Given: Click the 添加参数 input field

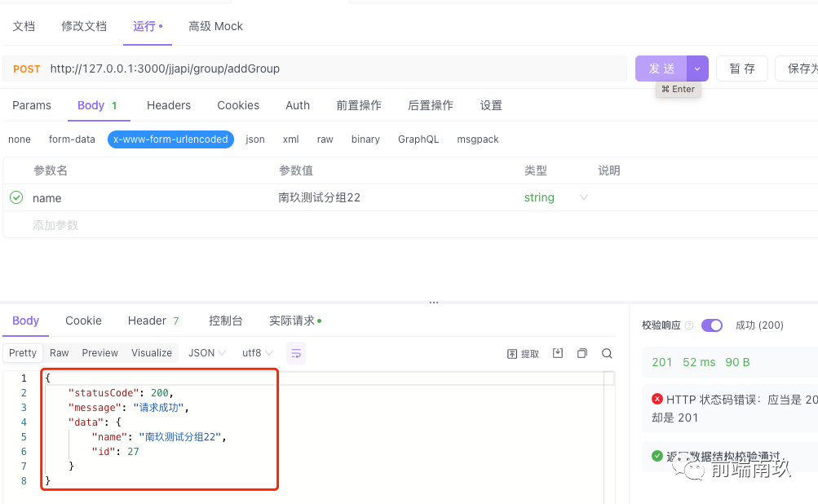Looking at the screenshot, I should click(x=55, y=225).
